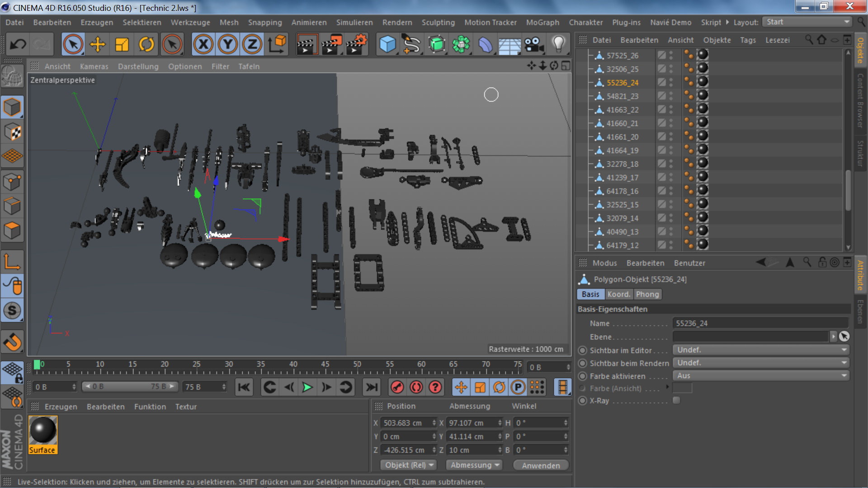The image size is (868, 488).
Task: Switch to the Phong tab
Action: [647, 294]
